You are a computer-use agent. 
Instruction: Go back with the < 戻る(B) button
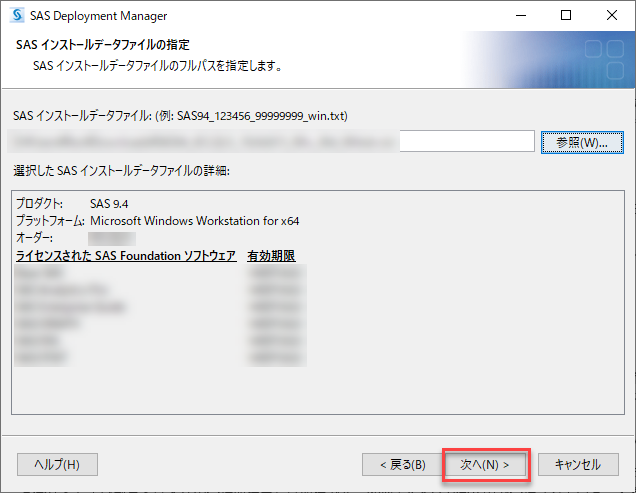click(402, 465)
